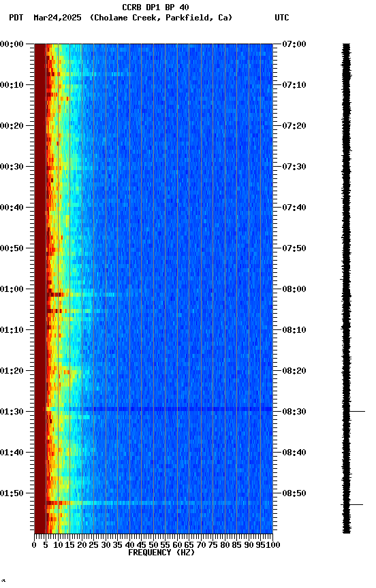Click the frequency axis label '50'

[153, 545]
